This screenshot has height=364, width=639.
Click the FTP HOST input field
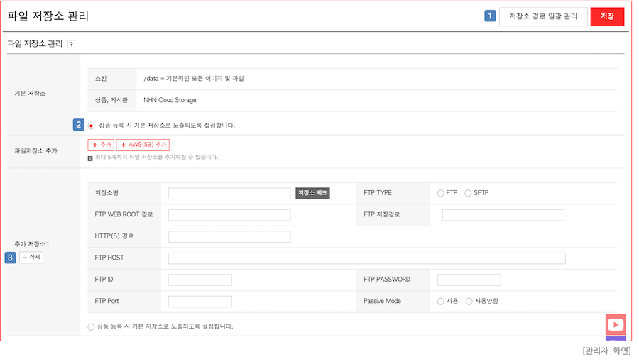[366, 258]
